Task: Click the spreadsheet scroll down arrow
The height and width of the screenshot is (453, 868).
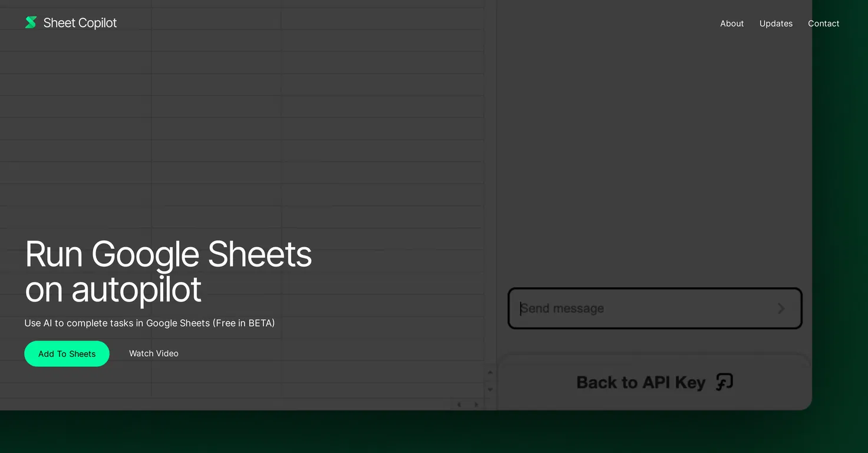Action: pos(490,390)
